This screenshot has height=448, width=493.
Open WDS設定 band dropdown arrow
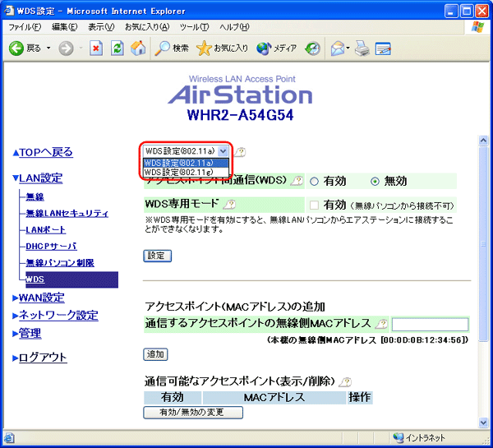click(x=223, y=151)
